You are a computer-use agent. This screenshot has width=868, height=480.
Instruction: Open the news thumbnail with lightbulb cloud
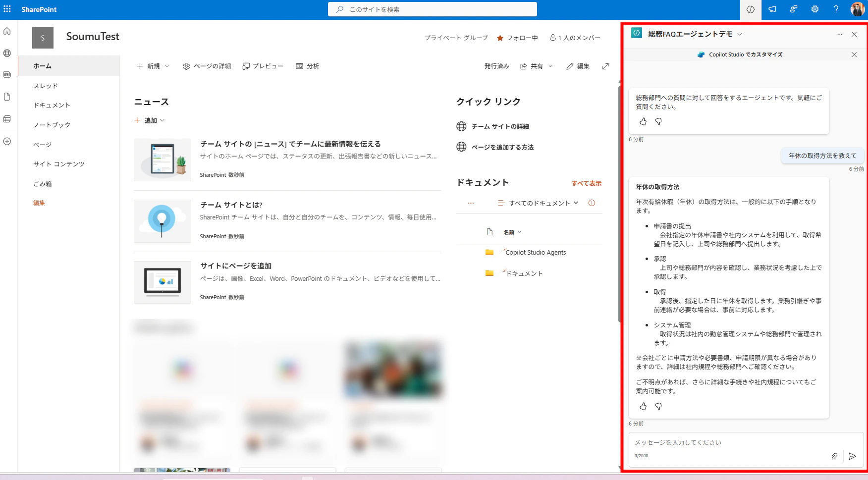[163, 221]
